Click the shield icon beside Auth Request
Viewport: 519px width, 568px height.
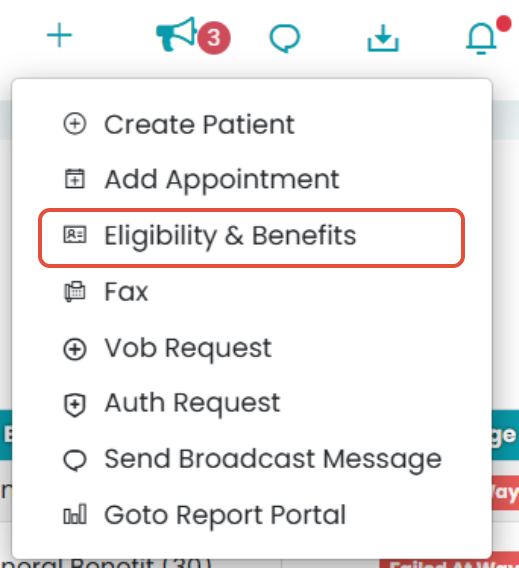75,405
